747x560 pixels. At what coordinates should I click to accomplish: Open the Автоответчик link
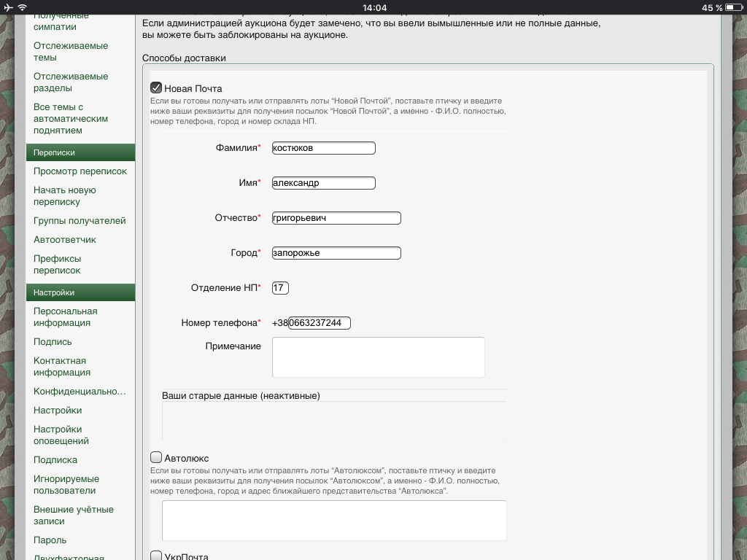pos(65,240)
